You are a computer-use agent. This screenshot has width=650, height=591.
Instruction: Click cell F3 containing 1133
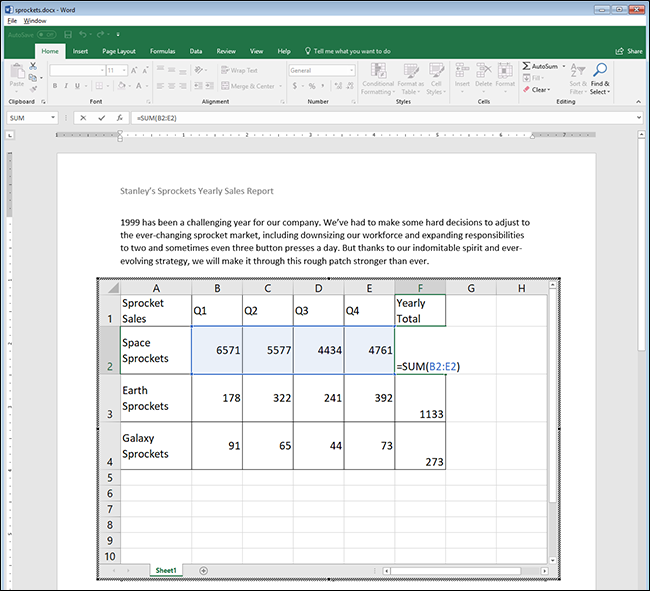click(x=420, y=398)
